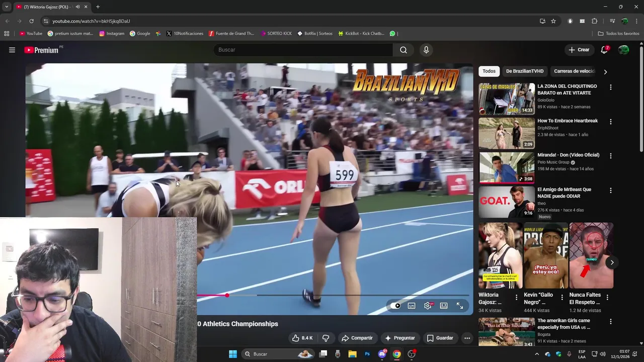Screen dimensions: 644x362
Task: Click the Crear button
Action: coord(579,50)
